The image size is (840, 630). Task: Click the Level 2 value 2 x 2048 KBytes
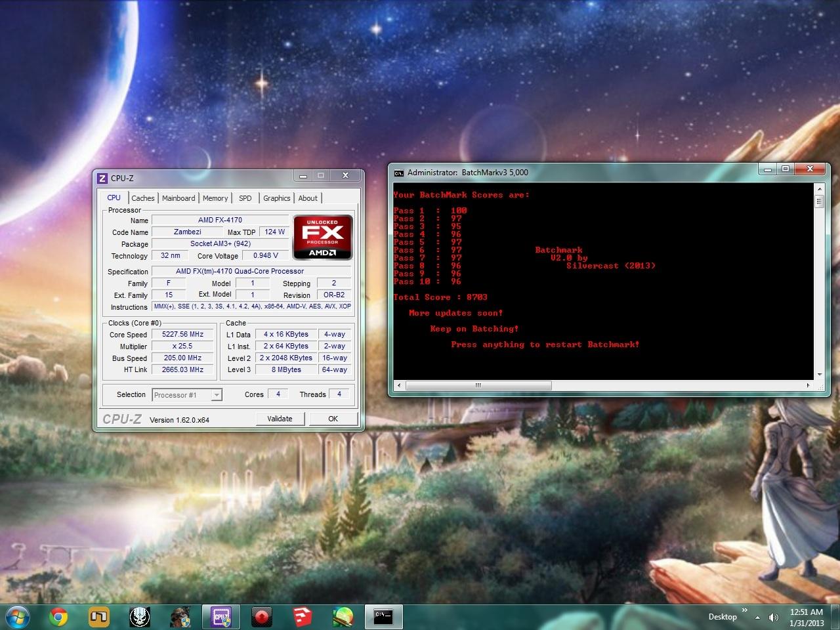[x=286, y=358]
